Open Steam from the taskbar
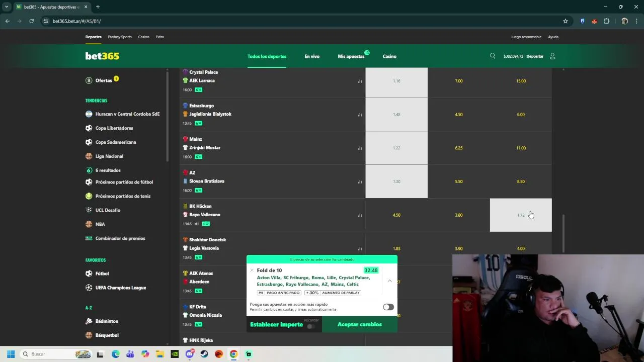This screenshot has height=362, width=644. [204, 354]
